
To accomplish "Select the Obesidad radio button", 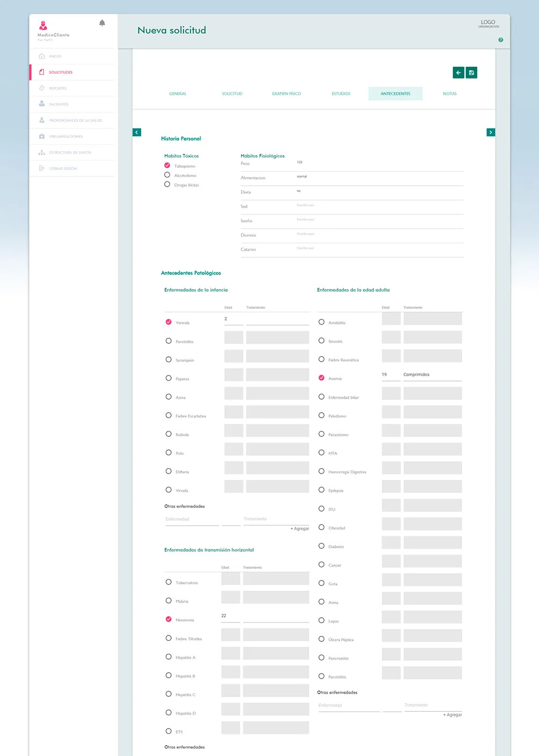I will (x=322, y=527).
